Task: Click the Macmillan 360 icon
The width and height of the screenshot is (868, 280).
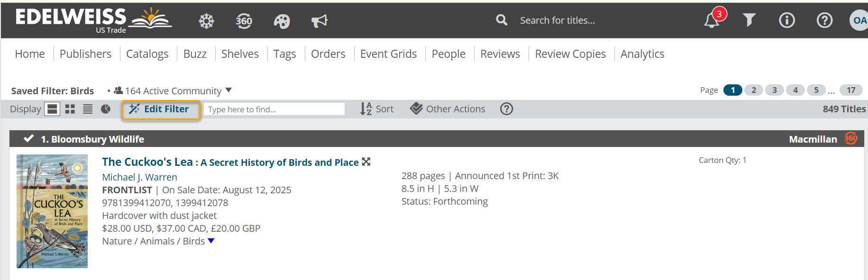Action: coord(851,138)
